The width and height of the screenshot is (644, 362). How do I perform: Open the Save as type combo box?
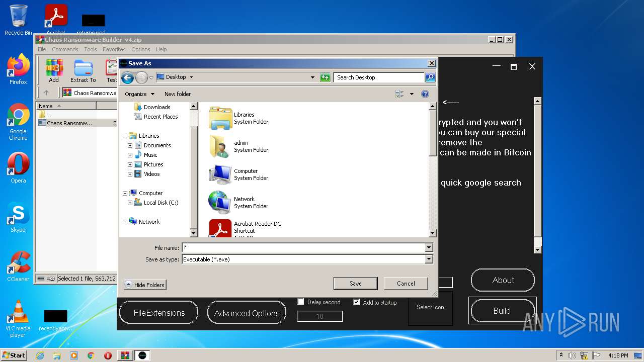(307, 259)
